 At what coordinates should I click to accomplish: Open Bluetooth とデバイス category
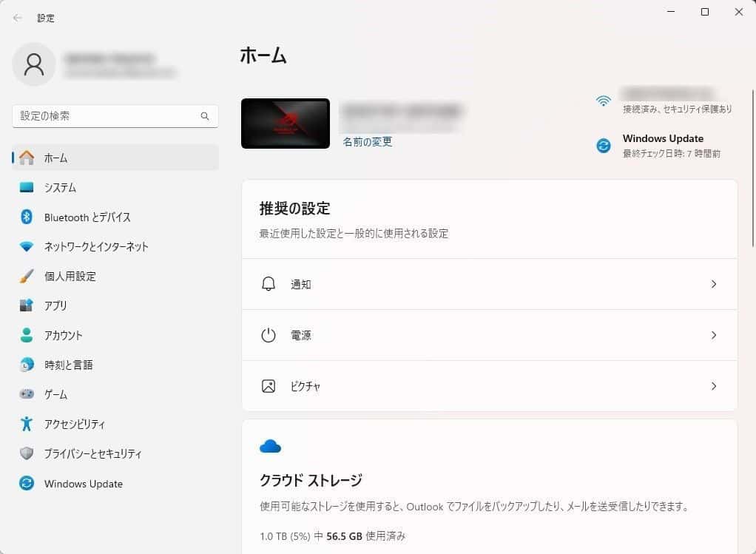point(115,217)
